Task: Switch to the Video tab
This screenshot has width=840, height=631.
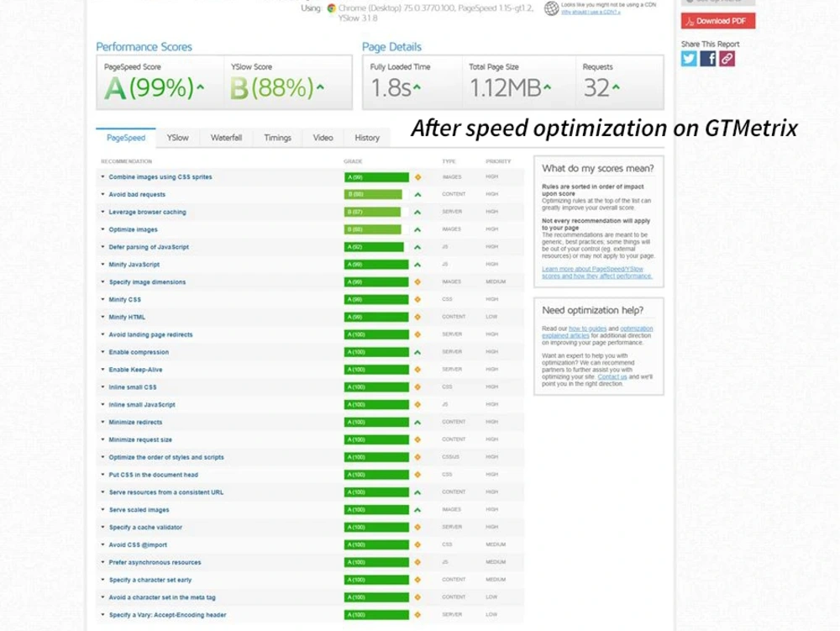Action: pyautogui.click(x=323, y=138)
